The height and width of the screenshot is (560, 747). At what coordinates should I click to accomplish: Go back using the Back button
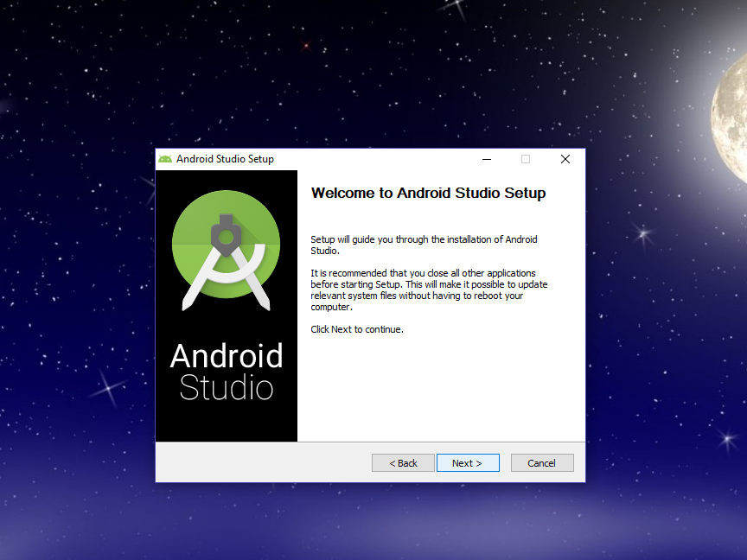tap(403, 462)
